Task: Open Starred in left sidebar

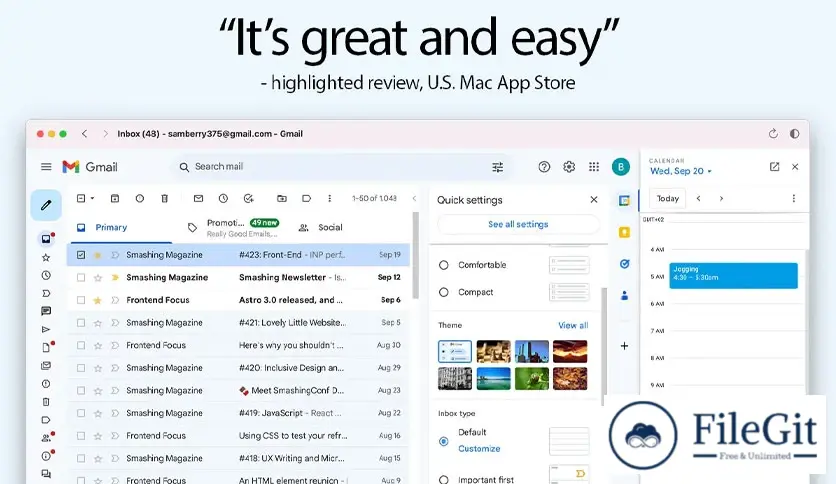Action: point(46,257)
